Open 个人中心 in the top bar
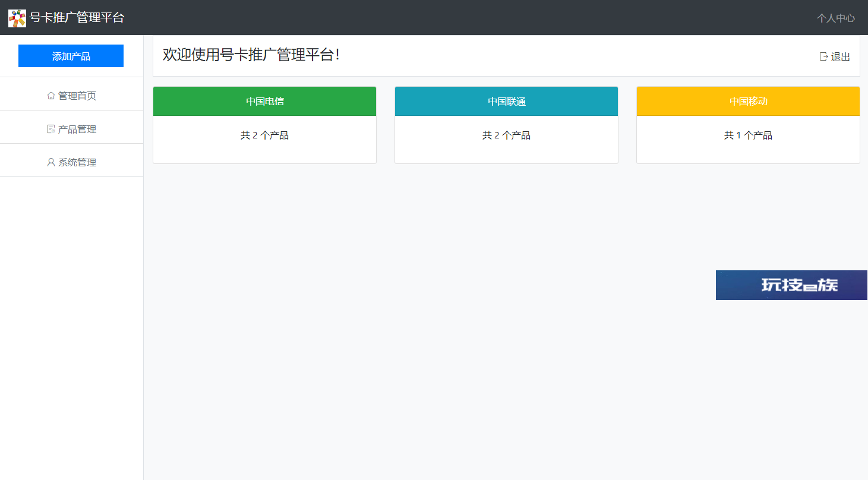Image resolution: width=868 pixels, height=480 pixels. pos(835,18)
